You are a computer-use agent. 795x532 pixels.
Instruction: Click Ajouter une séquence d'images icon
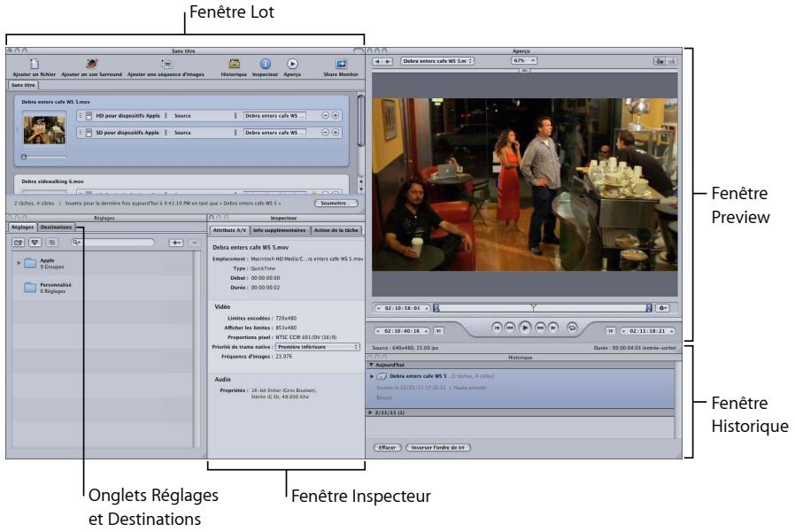[166, 64]
